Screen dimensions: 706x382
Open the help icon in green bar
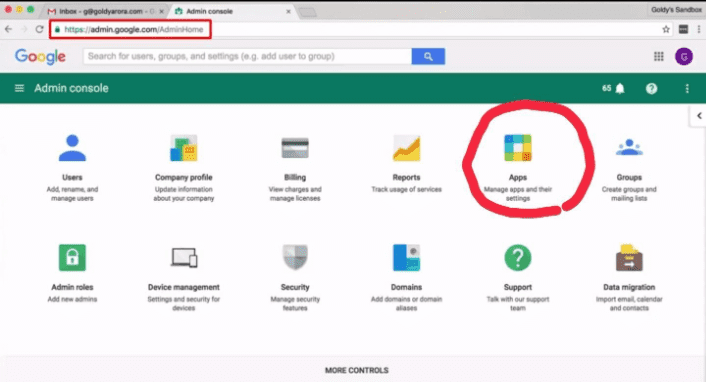tap(651, 88)
